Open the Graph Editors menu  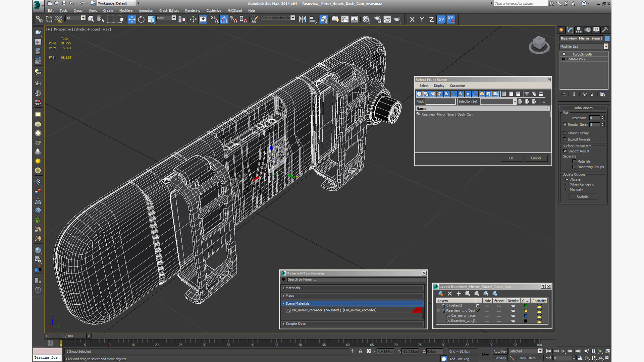point(169,11)
